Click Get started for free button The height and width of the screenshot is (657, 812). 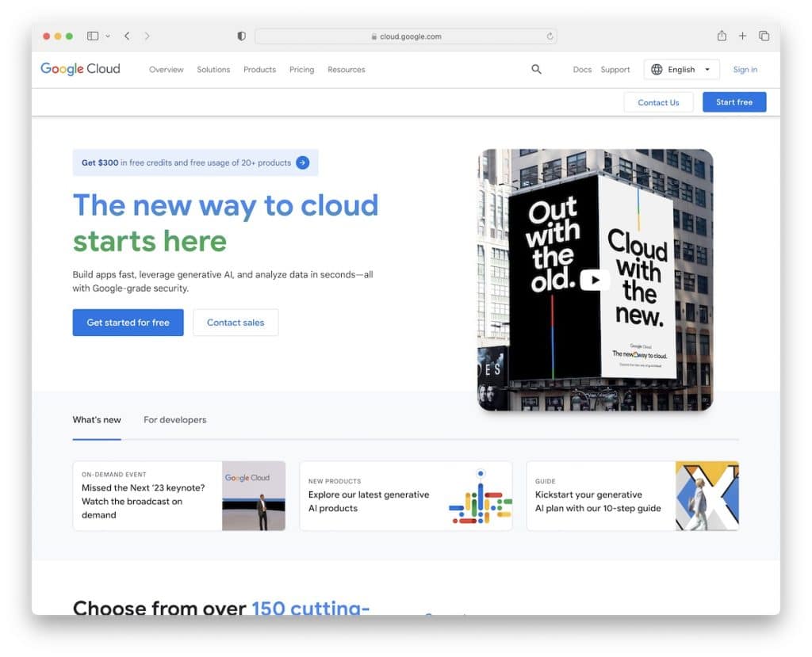[128, 323]
